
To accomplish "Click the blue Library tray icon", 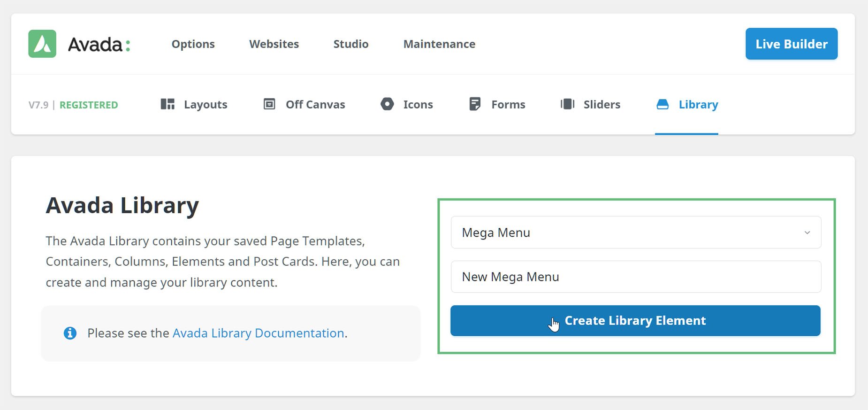I will pyautogui.click(x=662, y=104).
